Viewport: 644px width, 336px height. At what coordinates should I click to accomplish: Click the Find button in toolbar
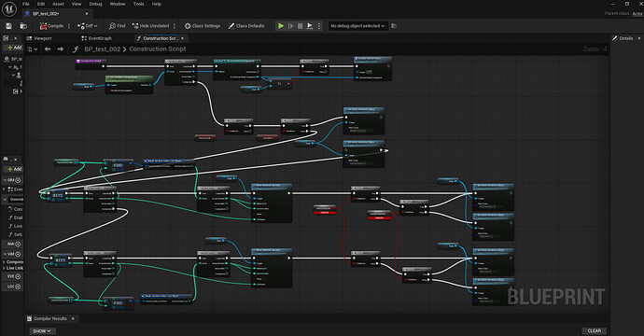coord(117,26)
